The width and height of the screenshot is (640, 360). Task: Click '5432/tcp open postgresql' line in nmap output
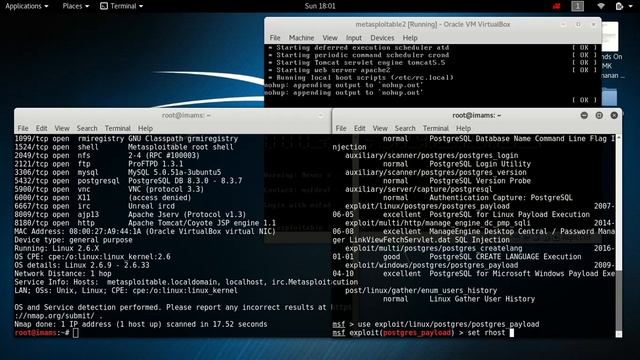pyautogui.click(x=128, y=180)
